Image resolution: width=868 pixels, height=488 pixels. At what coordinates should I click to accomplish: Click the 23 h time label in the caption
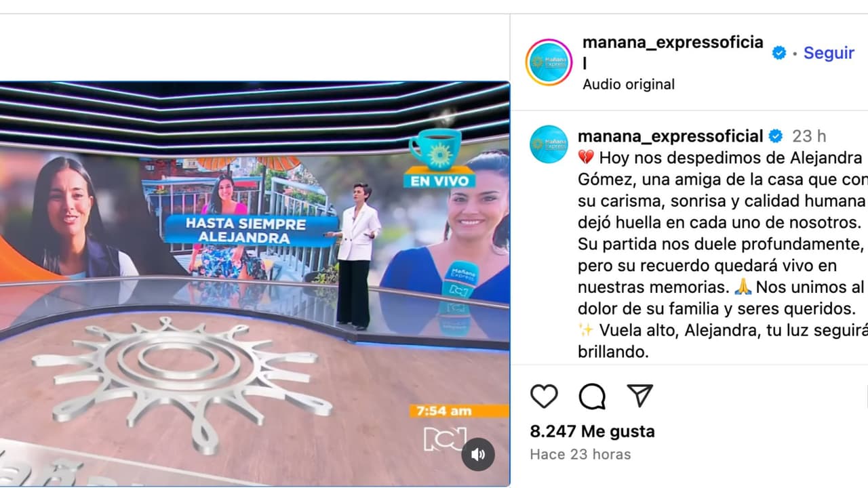[809, 136]
